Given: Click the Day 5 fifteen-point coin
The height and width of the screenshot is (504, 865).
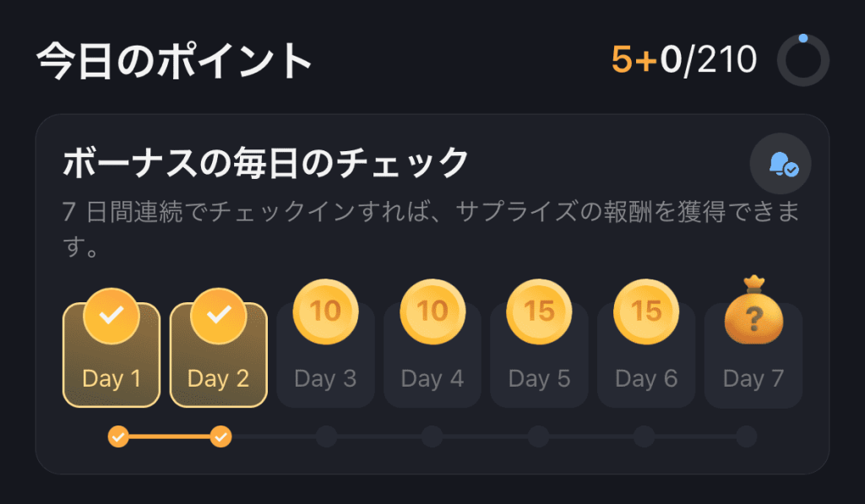Looking at the screenshot, I should tap(539, 311).
